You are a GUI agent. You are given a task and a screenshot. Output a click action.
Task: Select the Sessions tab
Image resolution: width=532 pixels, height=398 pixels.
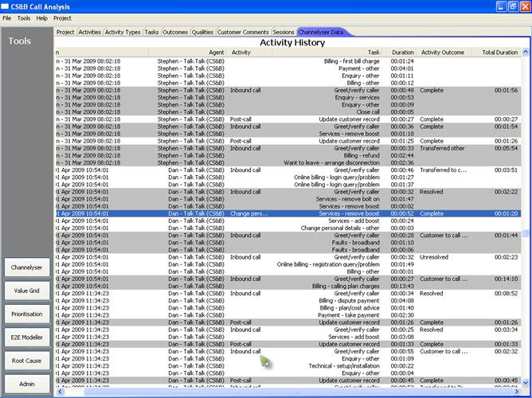coord(284,32)
